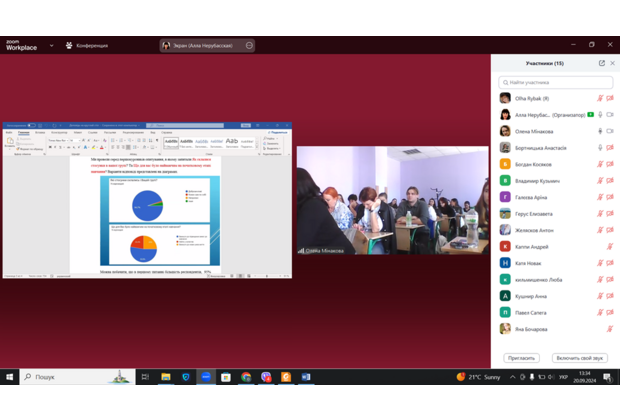Close the participants panel with its X

coord(612,63)
